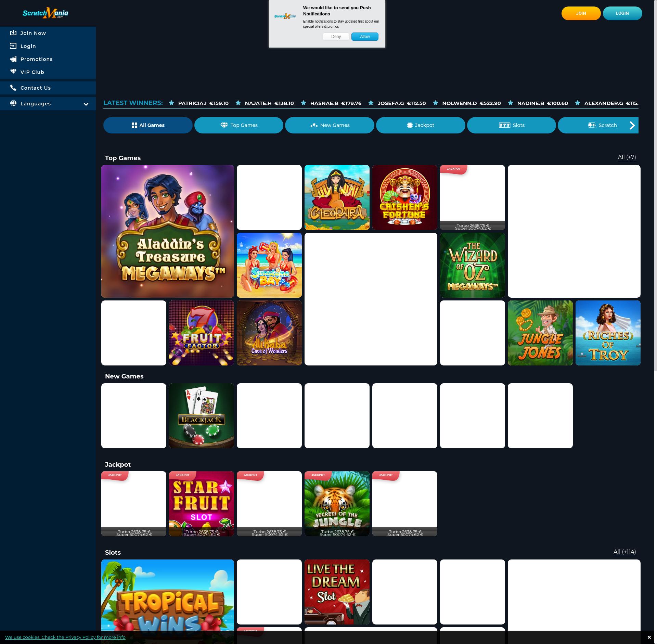Image resolution: width=657 pixels, height=644 pixels.
Task: Close the cookie notice with X
Action: pos(649,637)
